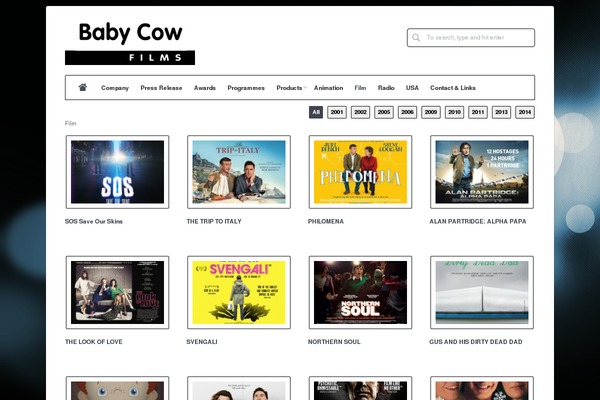Viewport: 600px width, 400px height.
Task: Click the Film breadcrumb label
Action: click(x=70, y=123)
